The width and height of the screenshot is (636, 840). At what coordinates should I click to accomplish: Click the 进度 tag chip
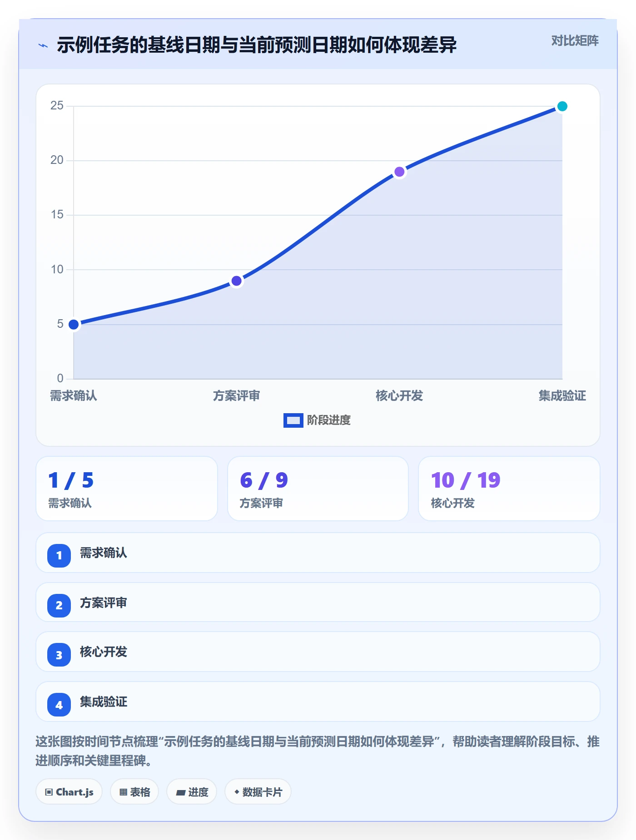coord(192,792)
